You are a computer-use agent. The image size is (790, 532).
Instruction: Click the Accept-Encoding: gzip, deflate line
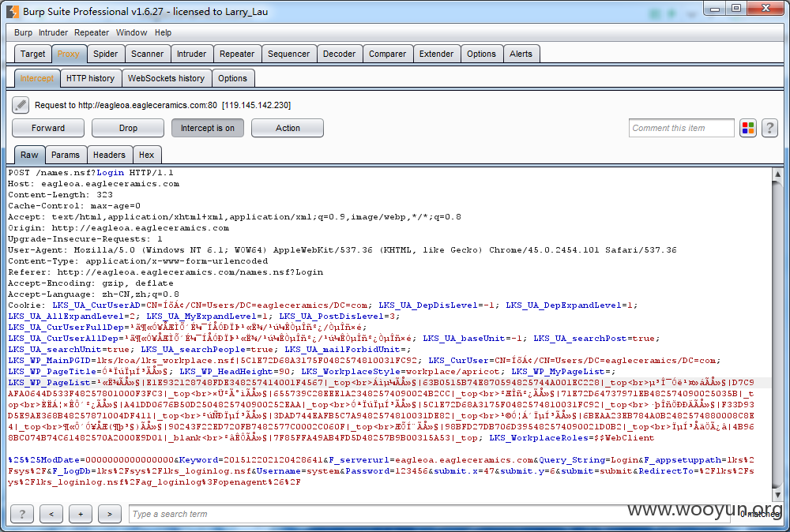tap(91, 283)
